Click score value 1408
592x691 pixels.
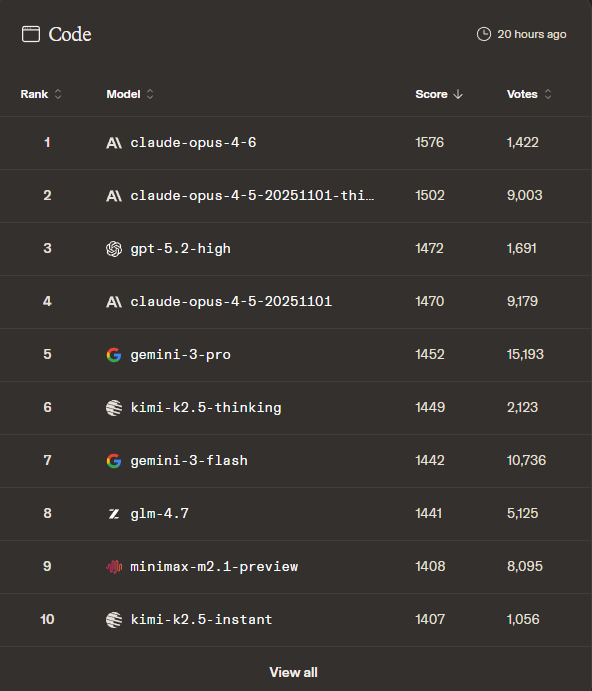click(x=430, y=566)
